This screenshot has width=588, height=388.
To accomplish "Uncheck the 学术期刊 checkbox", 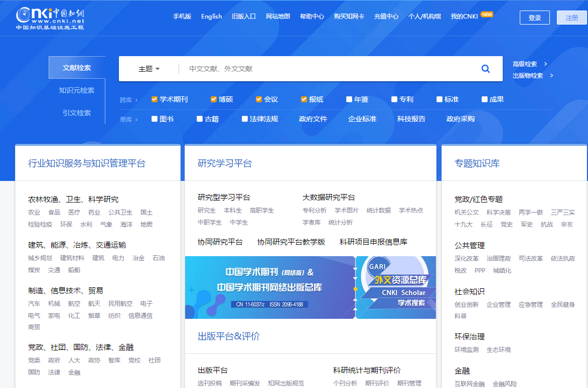I will coord(154,99).
